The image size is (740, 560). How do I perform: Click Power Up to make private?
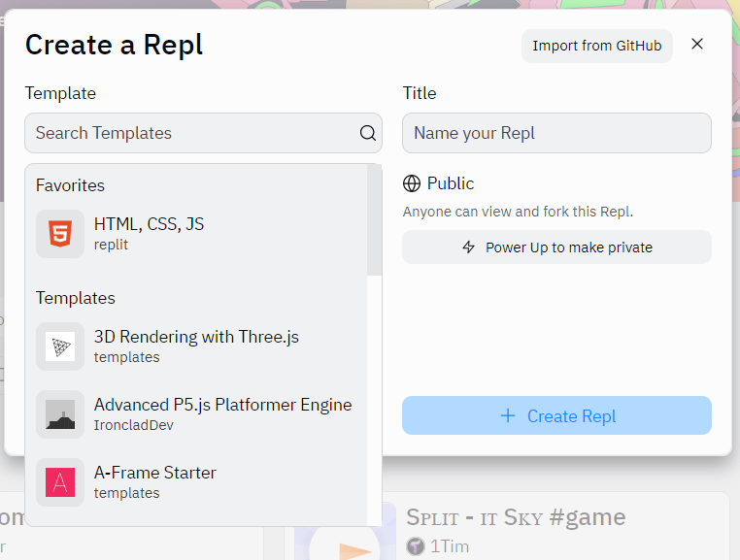pos(556,247)
